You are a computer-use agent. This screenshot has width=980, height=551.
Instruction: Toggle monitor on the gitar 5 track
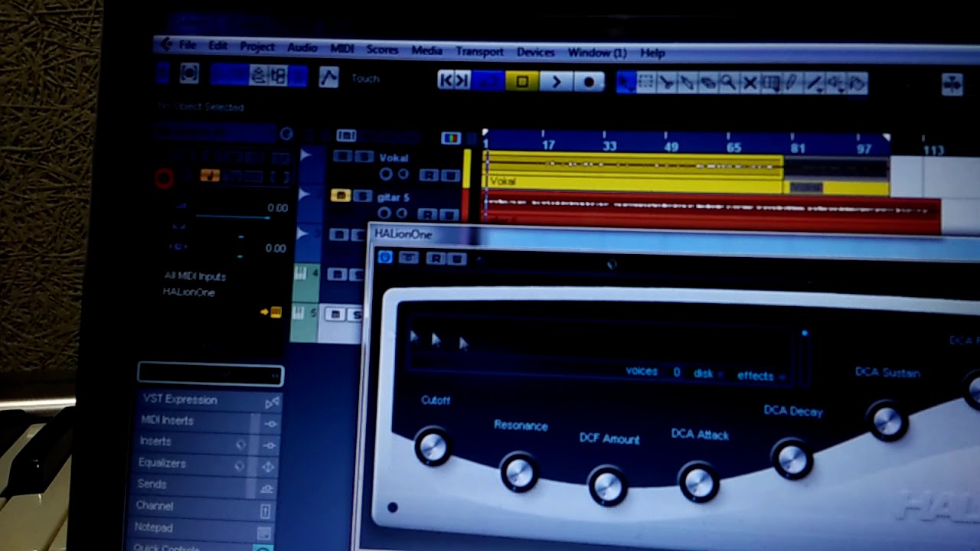(x=402, y=214)
